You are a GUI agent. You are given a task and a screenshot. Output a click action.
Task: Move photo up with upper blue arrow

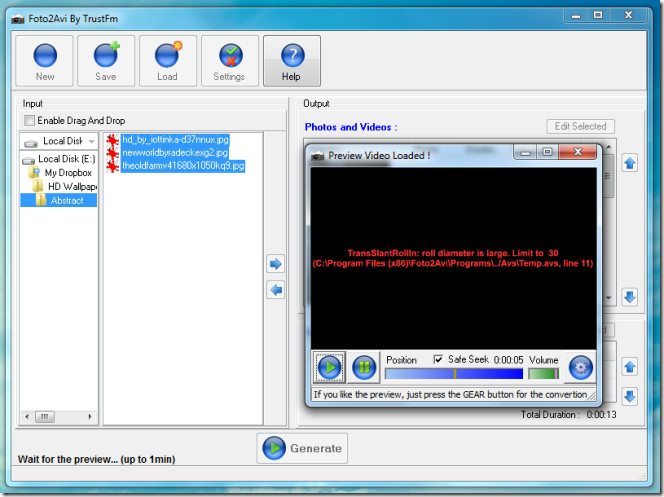630,163
